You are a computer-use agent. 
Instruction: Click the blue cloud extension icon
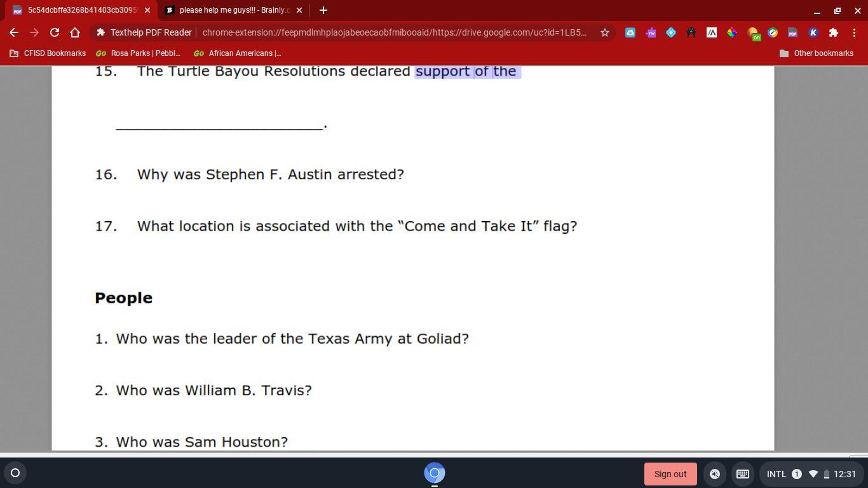630,32
